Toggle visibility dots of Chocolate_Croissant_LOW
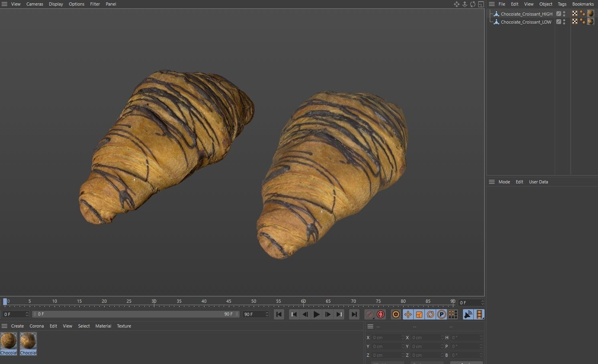This screenshot has width=598, height=364. click(564, 22)
